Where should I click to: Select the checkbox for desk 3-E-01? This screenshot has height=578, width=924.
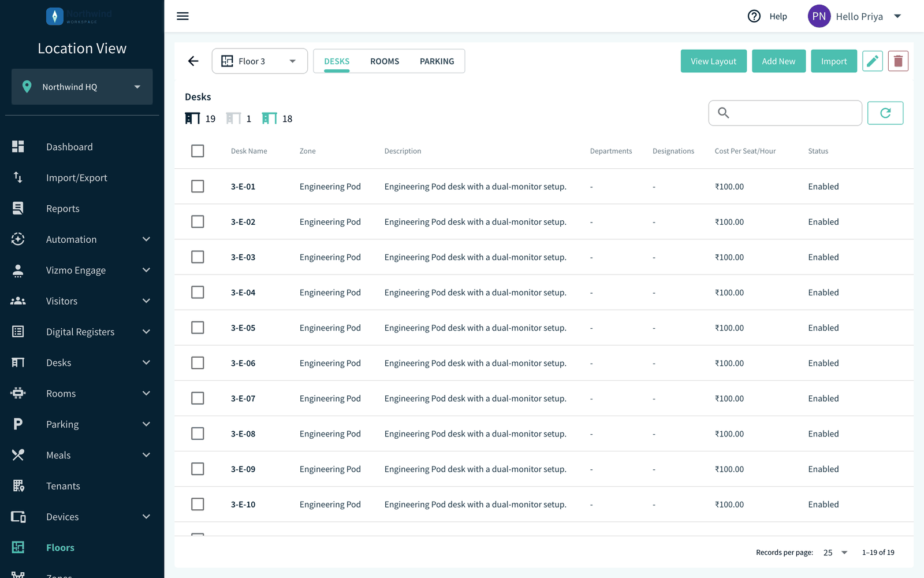coord(198,186)
